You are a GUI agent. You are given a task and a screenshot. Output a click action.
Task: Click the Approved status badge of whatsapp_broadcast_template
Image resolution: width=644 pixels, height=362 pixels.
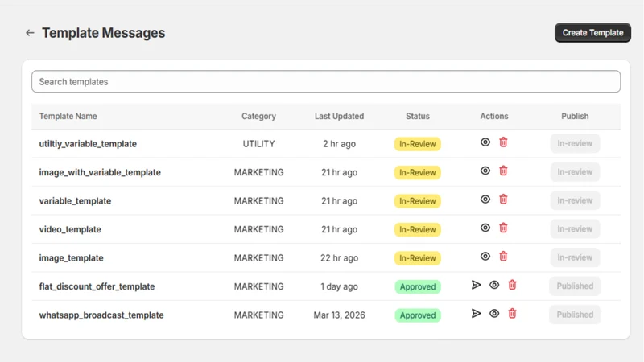[418, 315]
